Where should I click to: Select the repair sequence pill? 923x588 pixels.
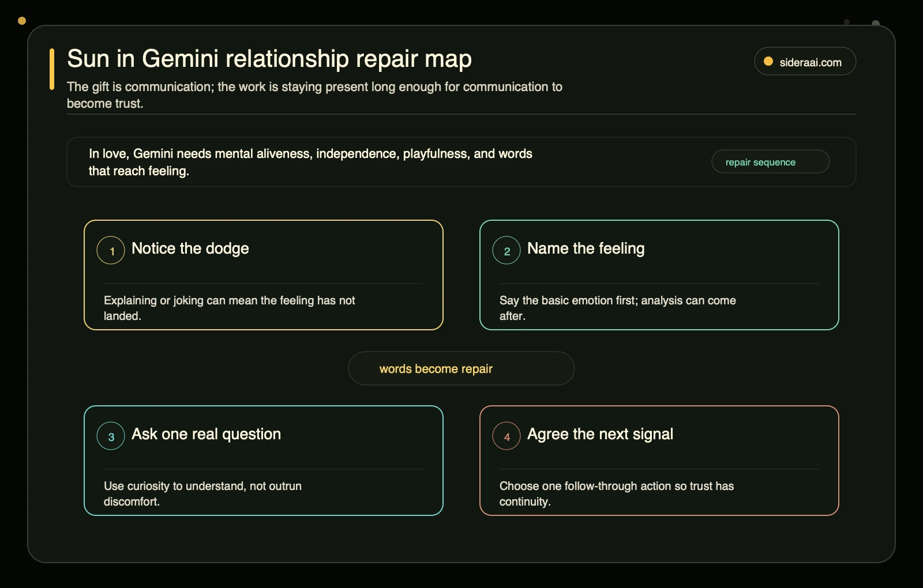pos(770,161)
